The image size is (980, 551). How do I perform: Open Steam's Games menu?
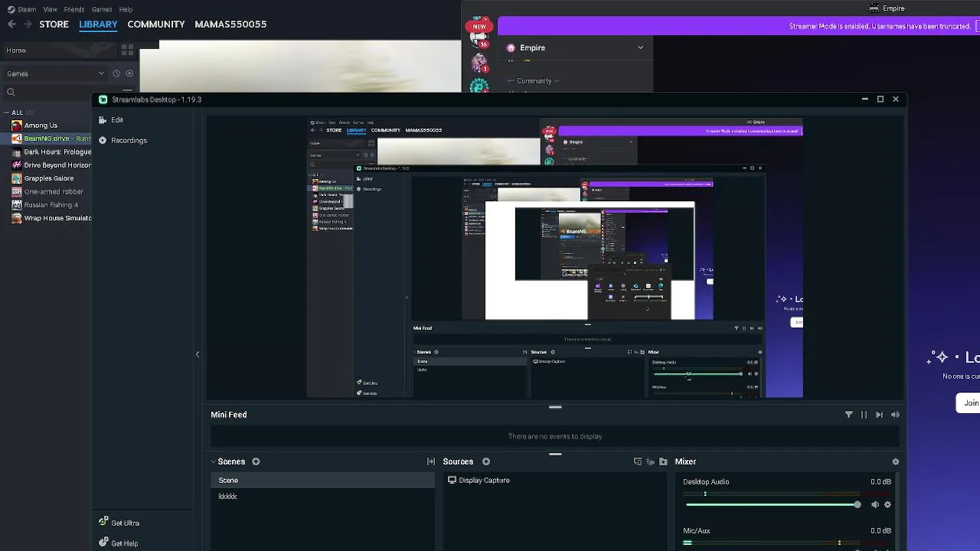[102, 9]
